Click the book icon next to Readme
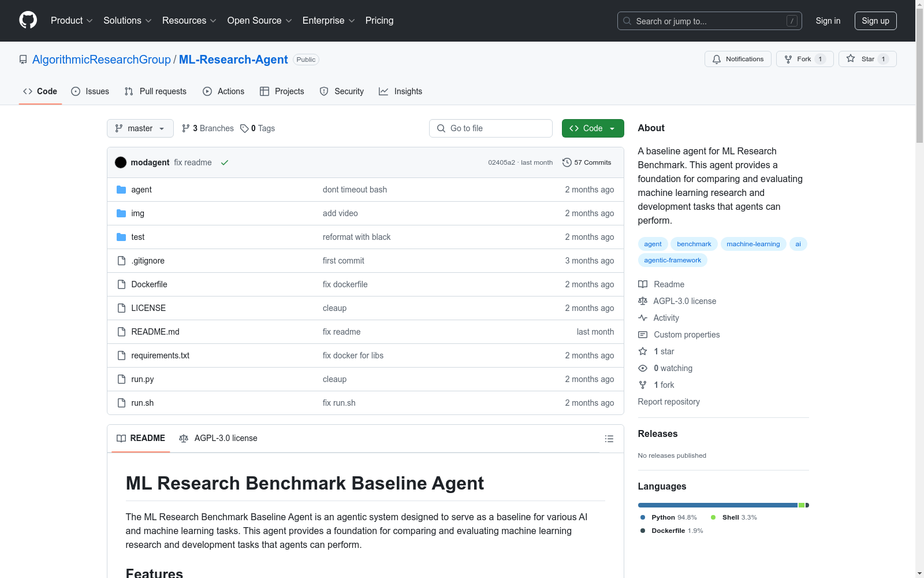Screen dimensions: 924x578 (x=643, y=284)
